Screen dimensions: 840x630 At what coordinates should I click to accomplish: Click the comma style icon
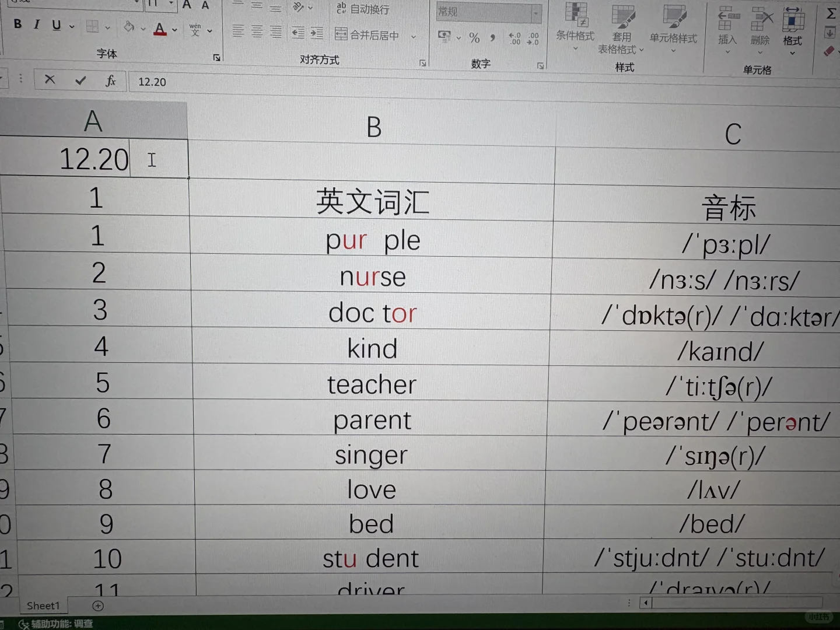492,37
